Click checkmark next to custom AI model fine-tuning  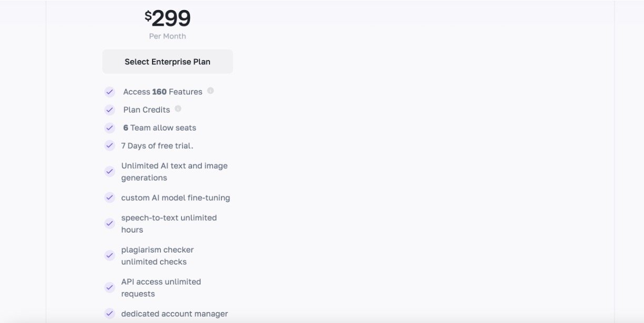click(109, 198)
